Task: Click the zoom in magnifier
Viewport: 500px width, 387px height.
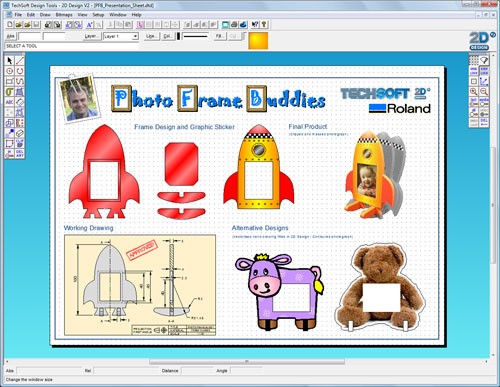Action: pos(473,91)
